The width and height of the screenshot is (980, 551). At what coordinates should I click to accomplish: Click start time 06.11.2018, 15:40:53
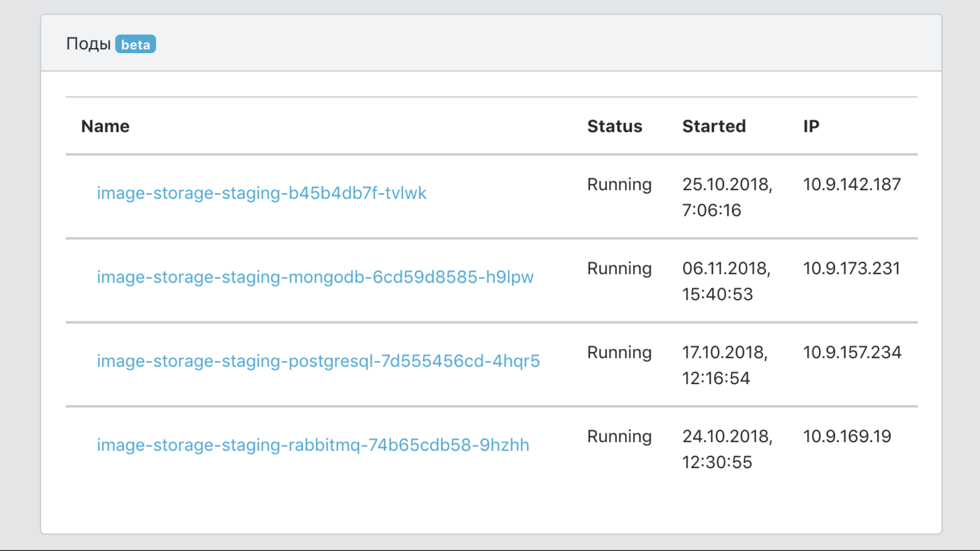point(726,281)
